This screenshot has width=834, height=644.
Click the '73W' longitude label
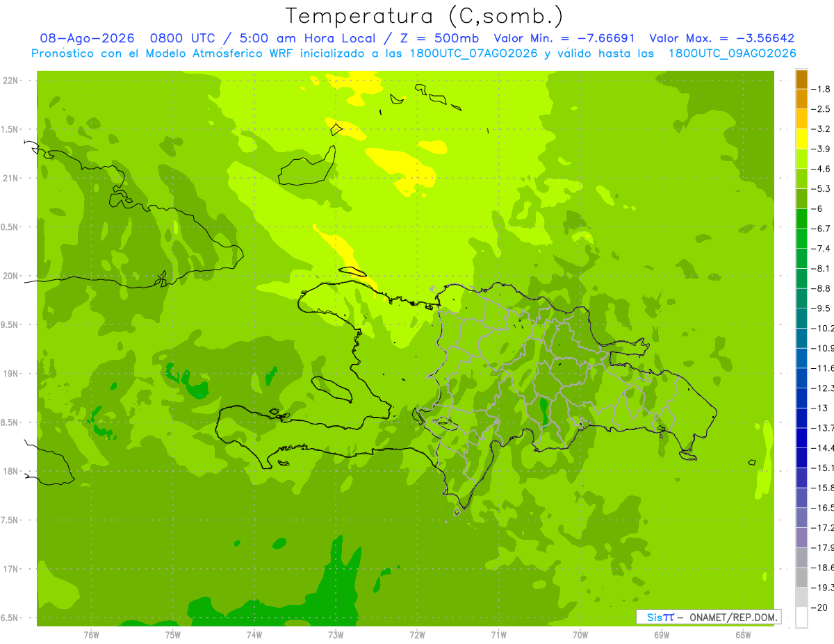336,634
